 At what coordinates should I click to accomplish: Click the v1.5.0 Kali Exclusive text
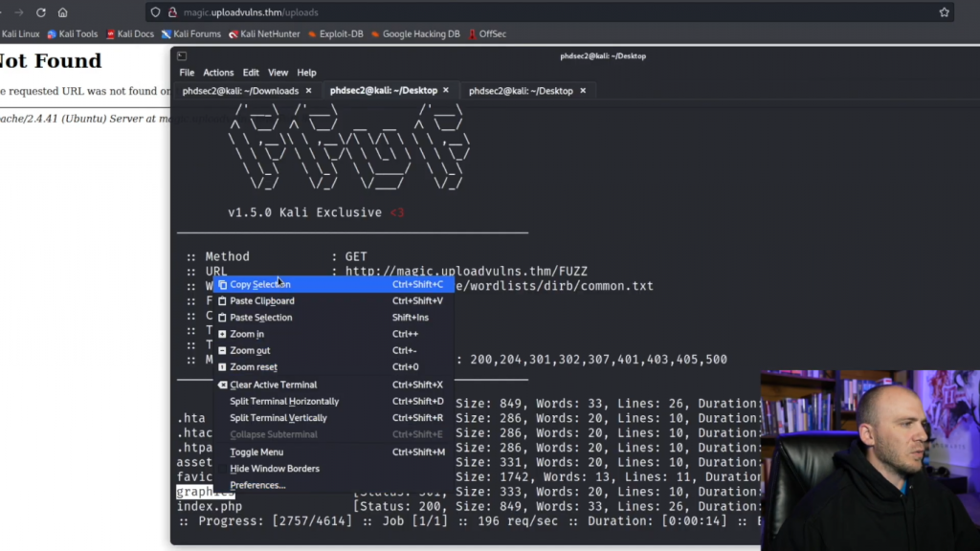[304, 212]
